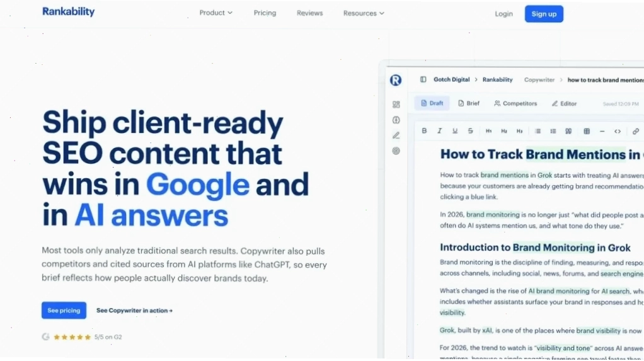Expand the Product dropdown menu
Screen dimensions: 644x361
(x=216, y=13)
